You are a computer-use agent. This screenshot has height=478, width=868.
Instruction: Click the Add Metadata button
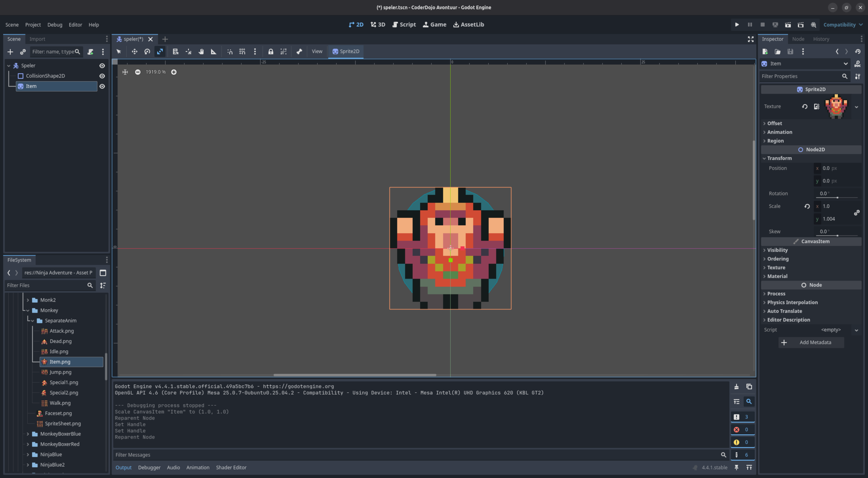coord(811,343)
